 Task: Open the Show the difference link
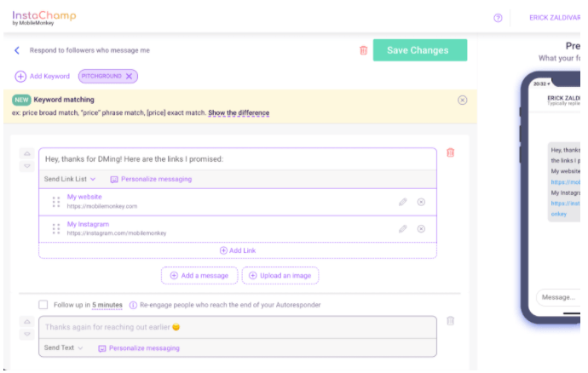239,113
